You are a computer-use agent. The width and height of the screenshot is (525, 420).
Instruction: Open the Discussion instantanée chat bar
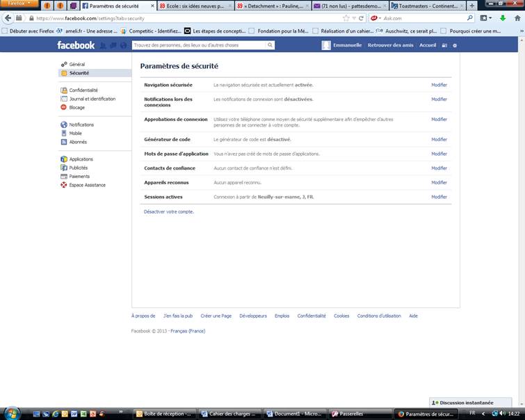click(471, 403)
